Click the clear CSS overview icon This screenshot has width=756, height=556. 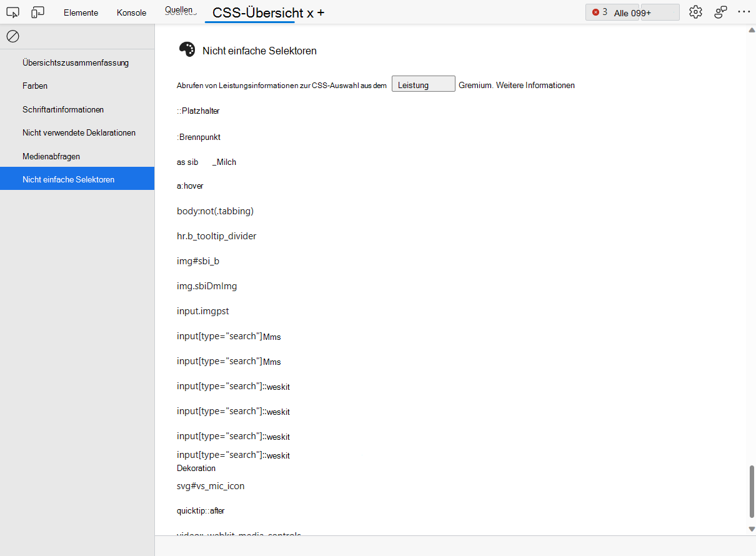(x=12, y=36)
